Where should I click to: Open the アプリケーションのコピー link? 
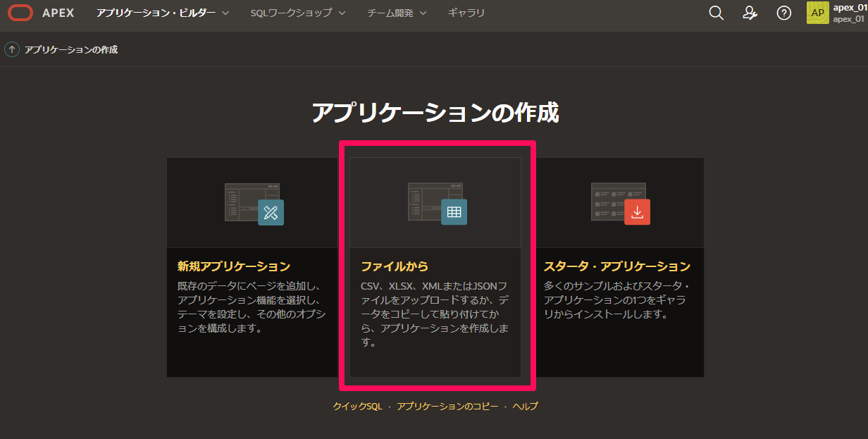pos(447,407)
